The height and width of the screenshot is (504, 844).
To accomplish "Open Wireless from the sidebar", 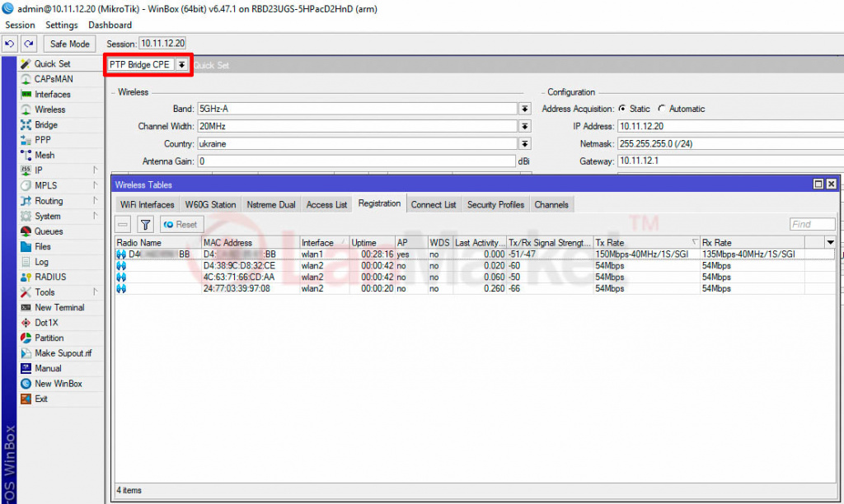I will point(49,110).
